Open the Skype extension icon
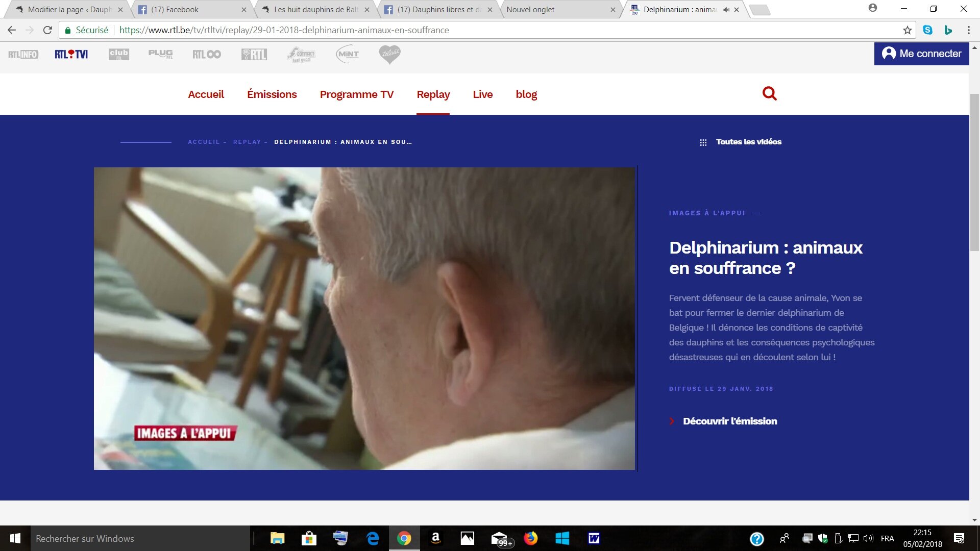The width and height of the screenshot is (980, 551). pos(927,30)
